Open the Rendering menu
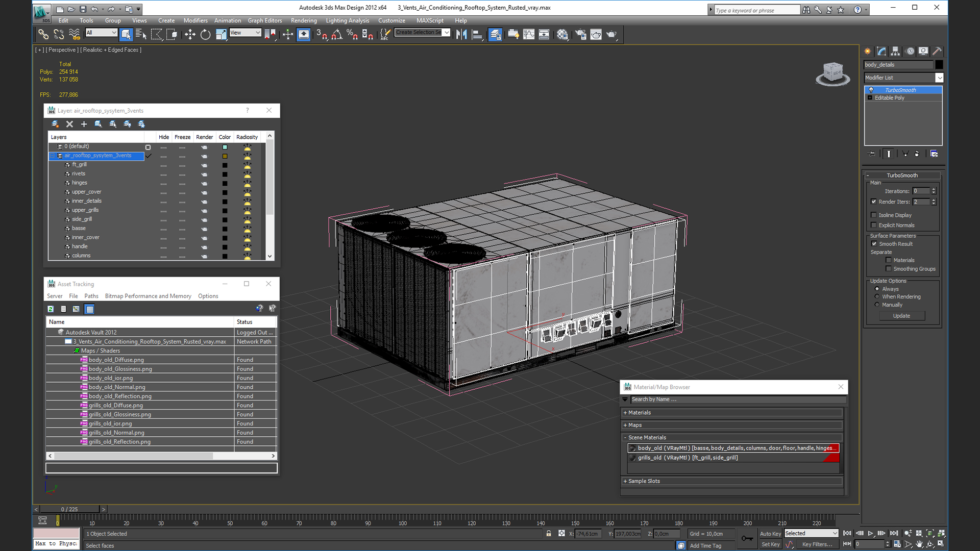 coord(304,20)
